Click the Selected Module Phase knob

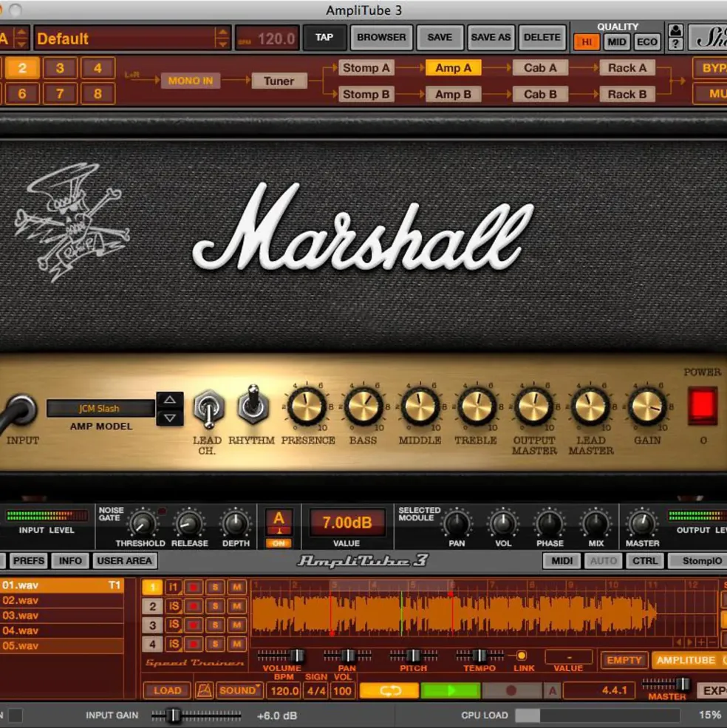tap(550, 524)
